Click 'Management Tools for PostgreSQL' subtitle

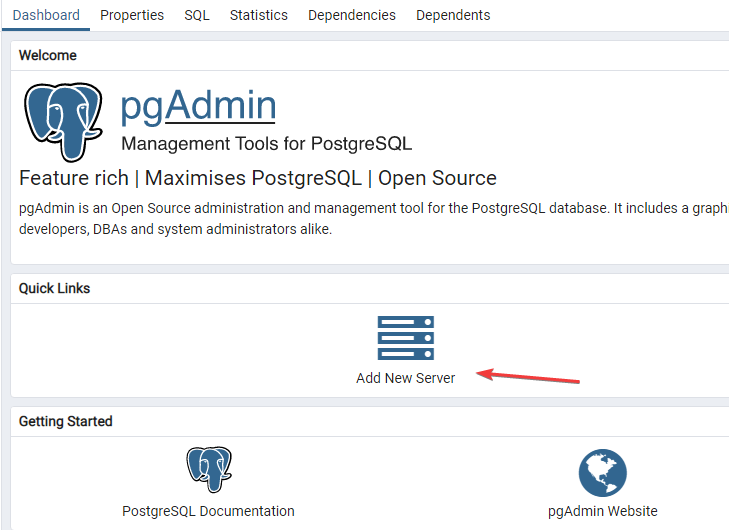click(266, 144)
